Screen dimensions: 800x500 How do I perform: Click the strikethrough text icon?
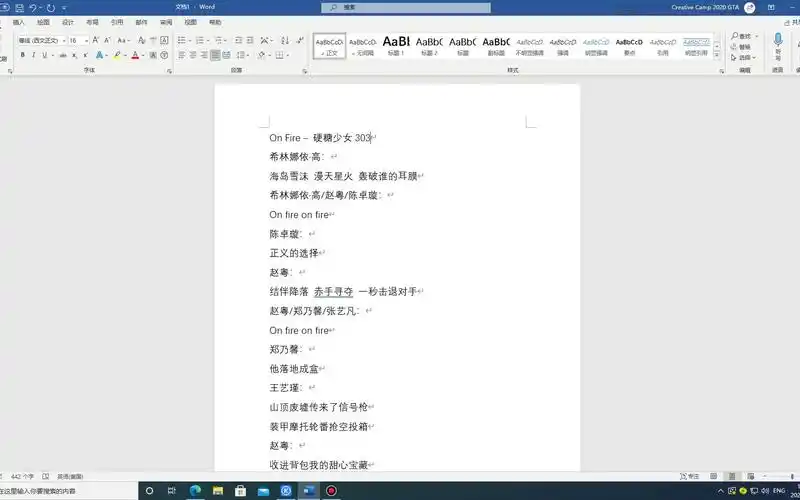62,55
